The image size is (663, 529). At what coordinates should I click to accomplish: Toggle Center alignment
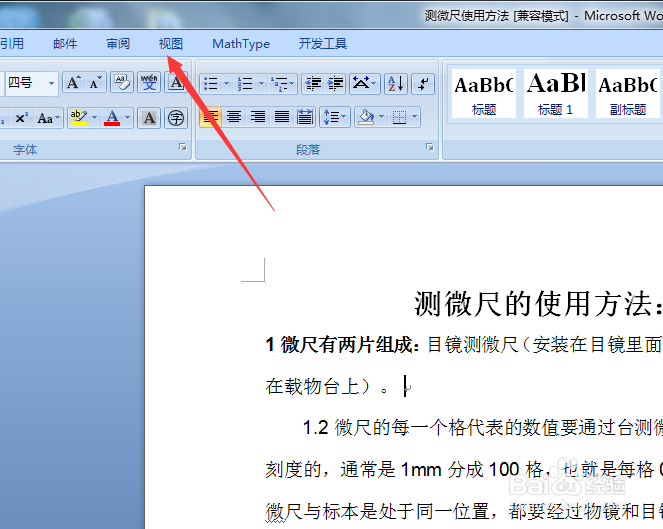(234, 117)
